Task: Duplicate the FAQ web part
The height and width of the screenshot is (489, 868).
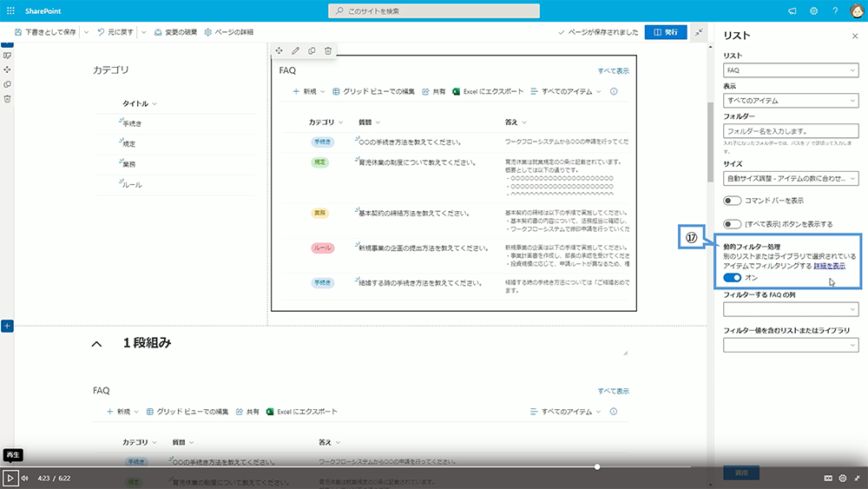Action: (x=312, y=51)
